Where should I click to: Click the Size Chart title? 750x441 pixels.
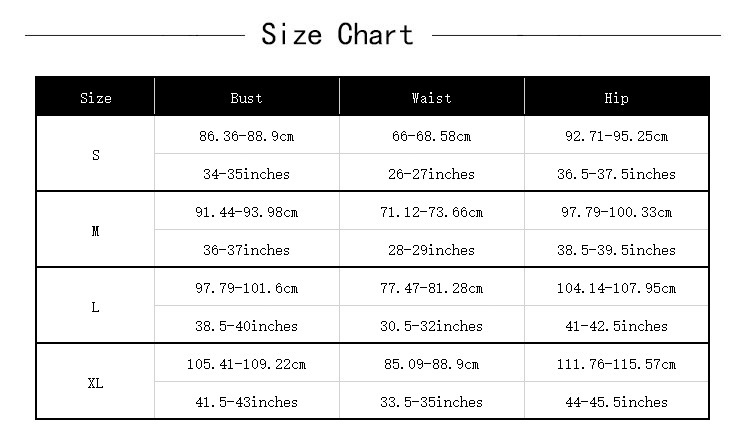click(x=337, y=35)
